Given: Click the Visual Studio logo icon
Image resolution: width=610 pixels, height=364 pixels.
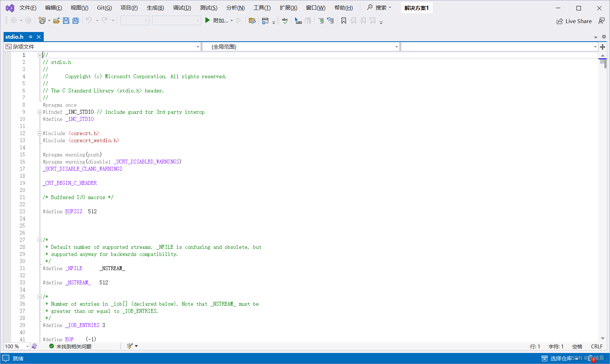Looking at the screenshot, I should coord(10,8).
